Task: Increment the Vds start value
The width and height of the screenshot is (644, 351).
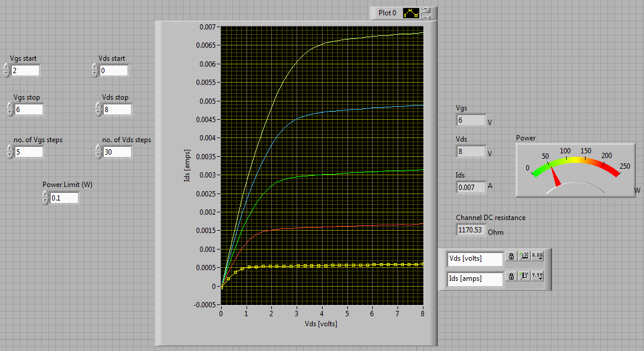Action: pos(95,67)
